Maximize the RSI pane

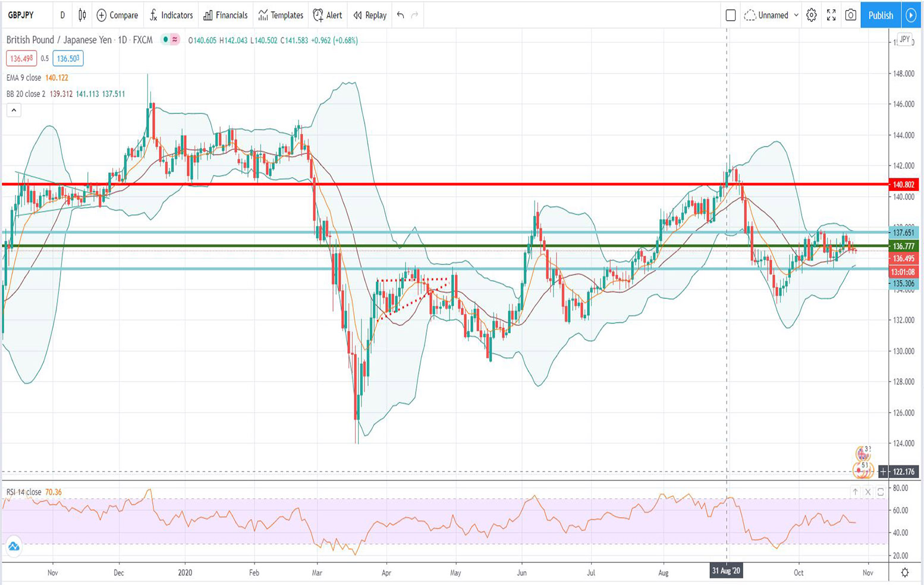[880, 492]
